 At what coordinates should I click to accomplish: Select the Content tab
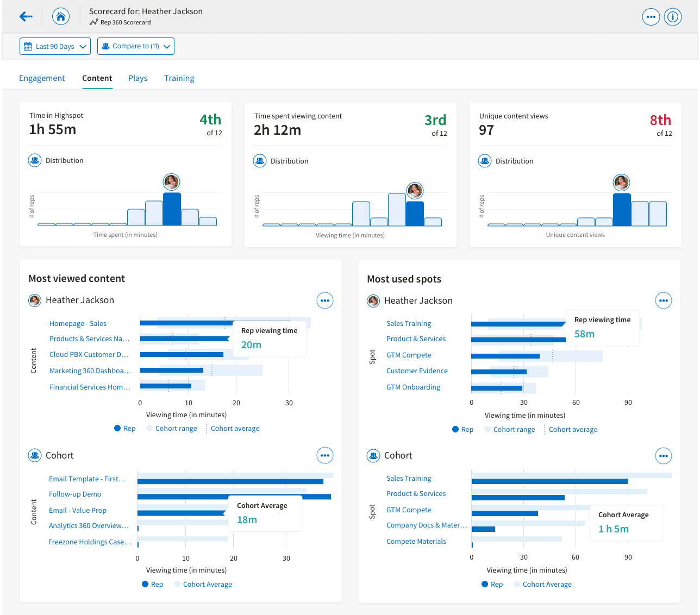coord(97,78)
